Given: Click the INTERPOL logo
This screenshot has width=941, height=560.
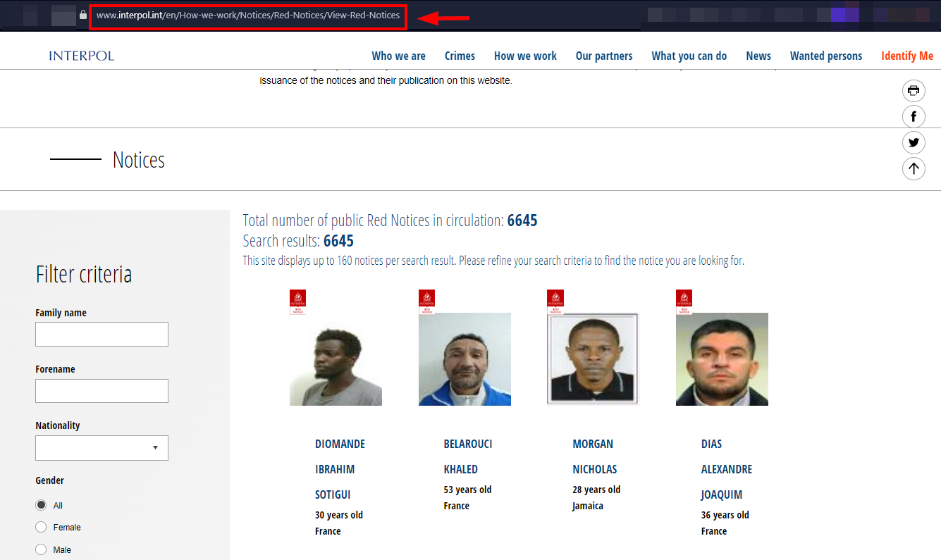Looking at the screenshot, I should point(82,56).
